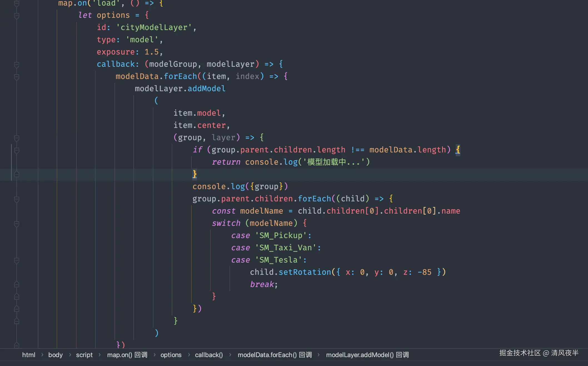588x366 pixels.
Task: Go to callback() breadcrumb
Action: pyautogui.click(x=209, y=355)
